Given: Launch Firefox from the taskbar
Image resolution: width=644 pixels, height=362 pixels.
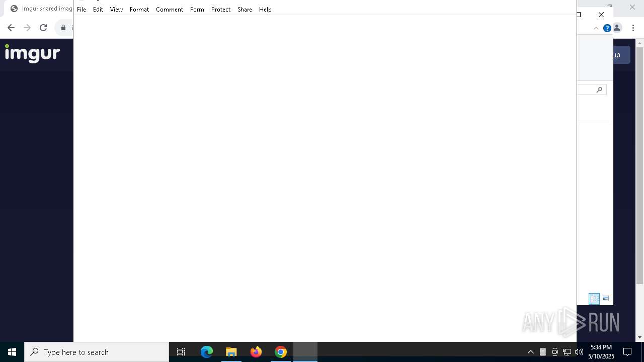Looking at the screenshot, I should 256,352.
